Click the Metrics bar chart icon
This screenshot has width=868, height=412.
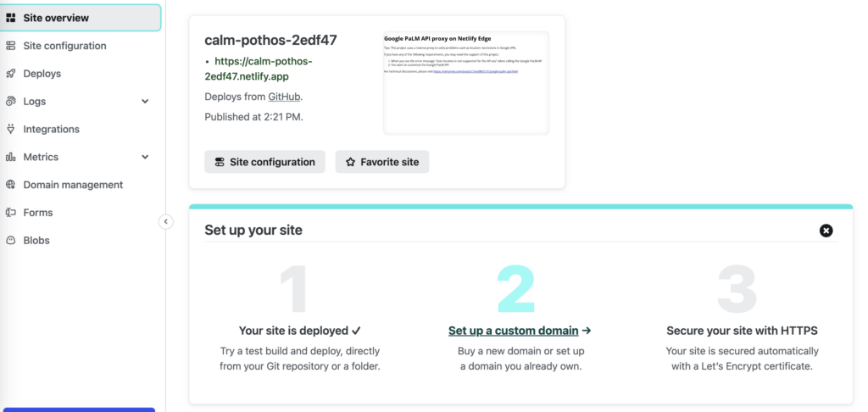tap(10, 157)
